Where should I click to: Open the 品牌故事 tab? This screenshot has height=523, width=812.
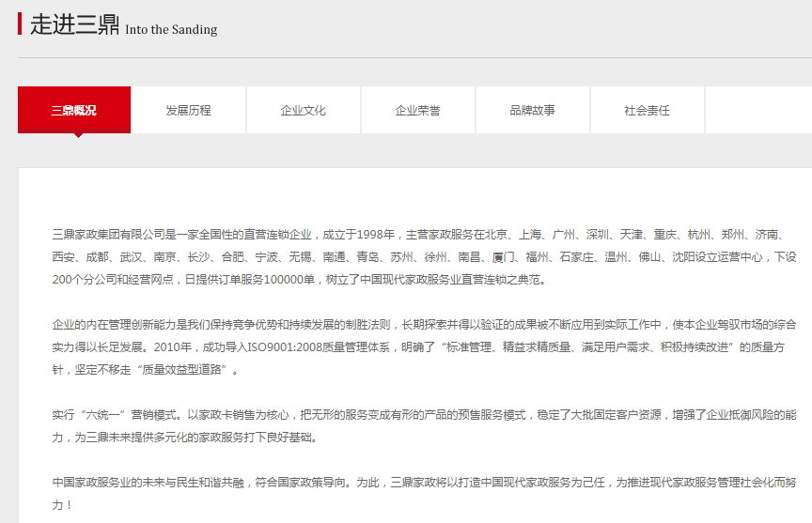(532, 110)
